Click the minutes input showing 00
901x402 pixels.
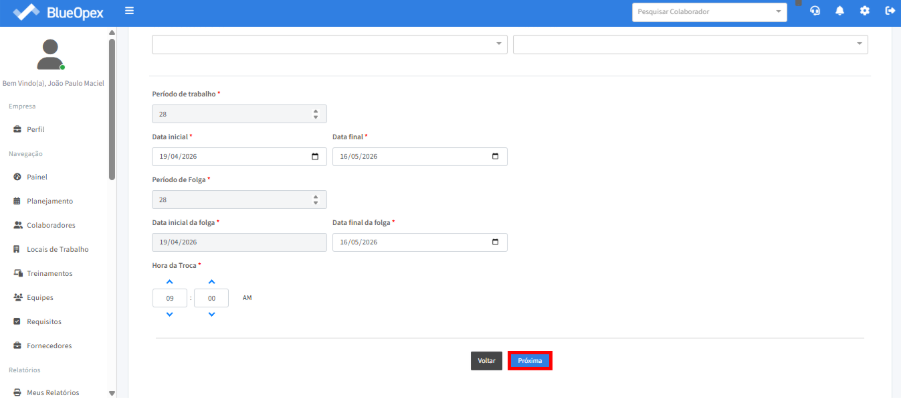click(x=211, y=299)
